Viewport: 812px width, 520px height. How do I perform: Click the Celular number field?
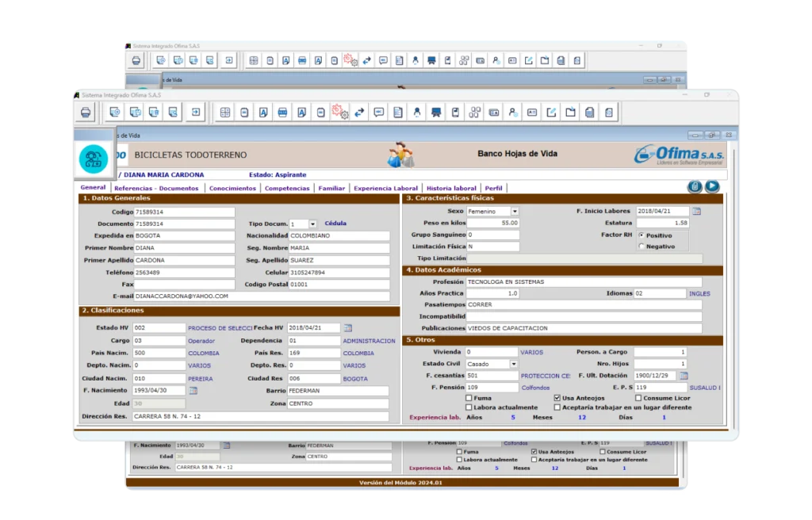[x=339, y=273]
